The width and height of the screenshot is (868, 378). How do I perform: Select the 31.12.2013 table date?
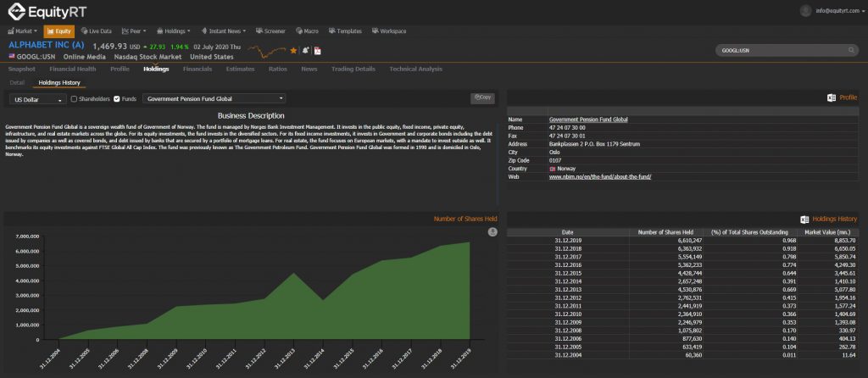[x=567, y=290]
